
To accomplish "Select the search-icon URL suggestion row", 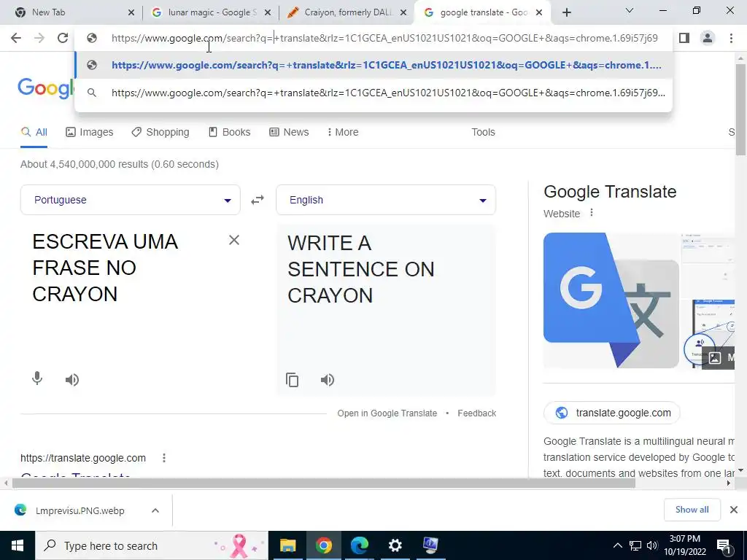I will pos(374,93).
